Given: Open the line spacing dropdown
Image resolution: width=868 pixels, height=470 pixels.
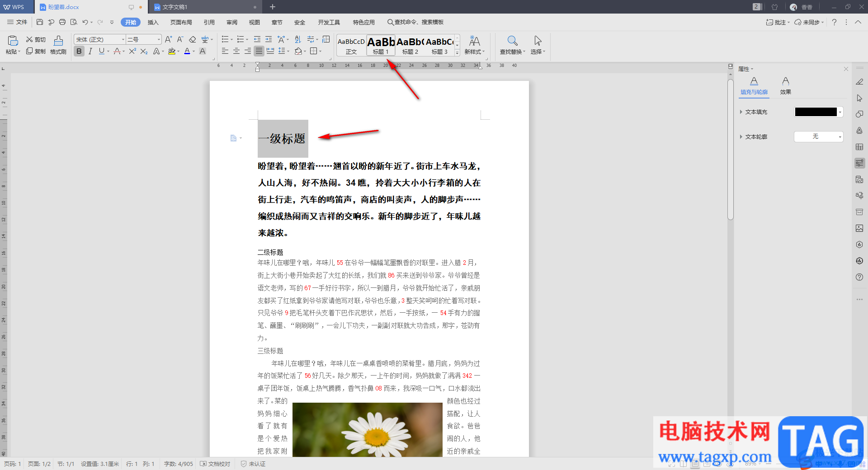Looking at the screenshot, I should click(x=288, y=52).
